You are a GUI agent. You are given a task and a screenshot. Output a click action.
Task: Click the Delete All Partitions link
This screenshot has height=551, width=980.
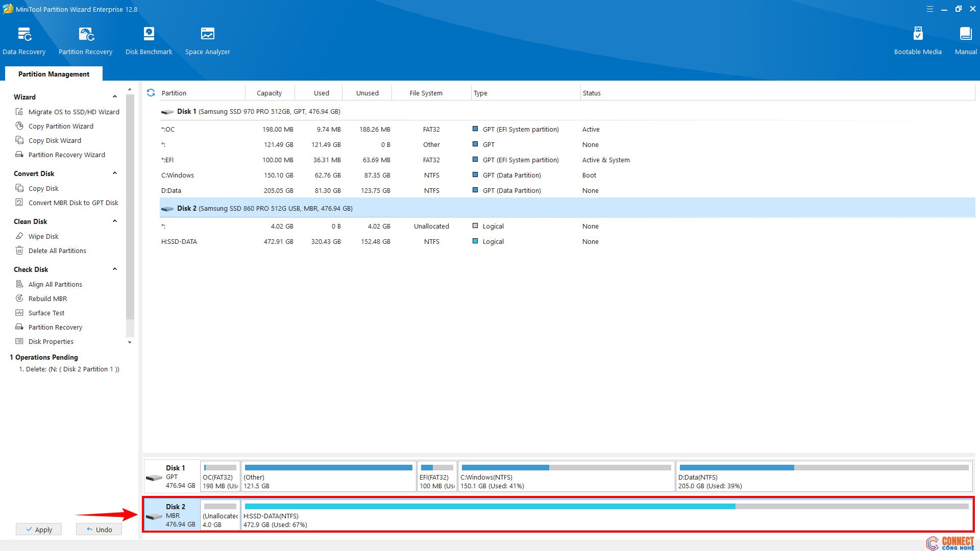57,251
